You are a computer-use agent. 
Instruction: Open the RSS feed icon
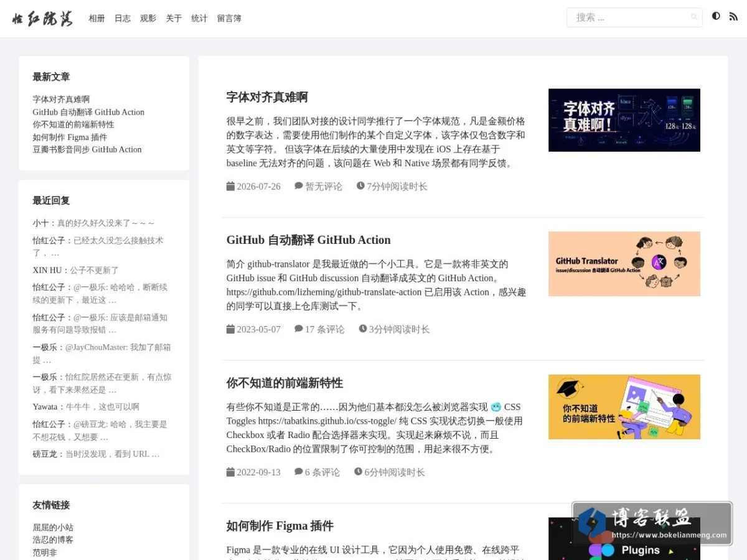coord(733,16)
